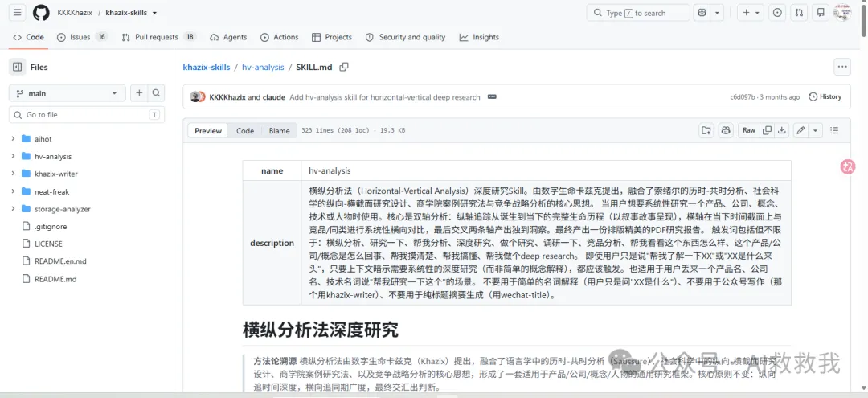Copy the SKILL.md file path

coord(344,67)
